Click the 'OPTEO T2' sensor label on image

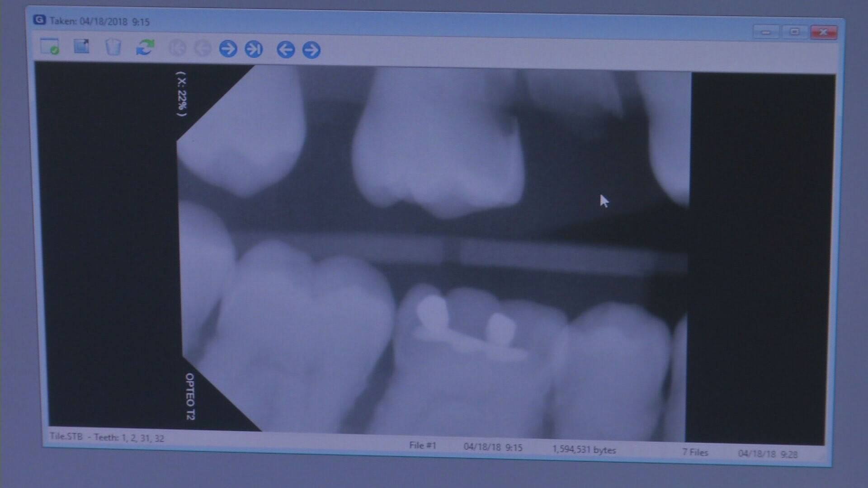[x=190, y=396]
